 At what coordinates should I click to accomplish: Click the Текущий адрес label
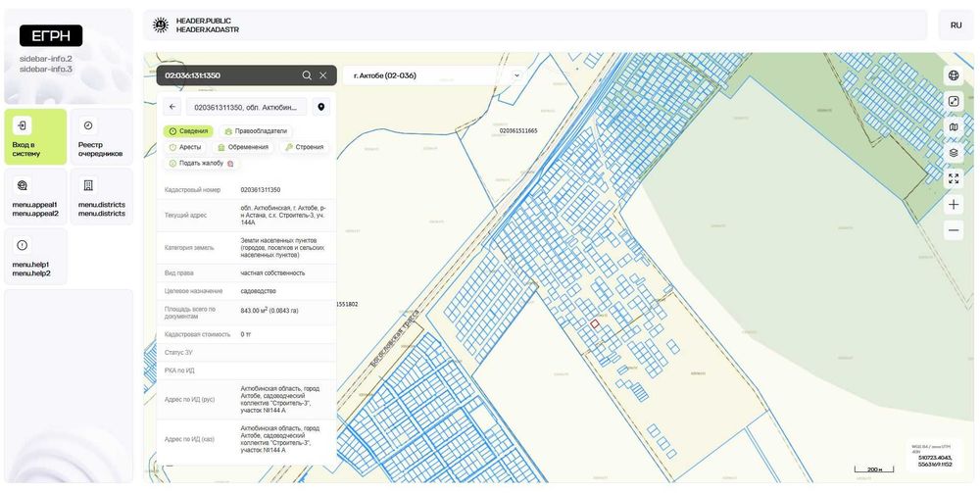[185, 215]
